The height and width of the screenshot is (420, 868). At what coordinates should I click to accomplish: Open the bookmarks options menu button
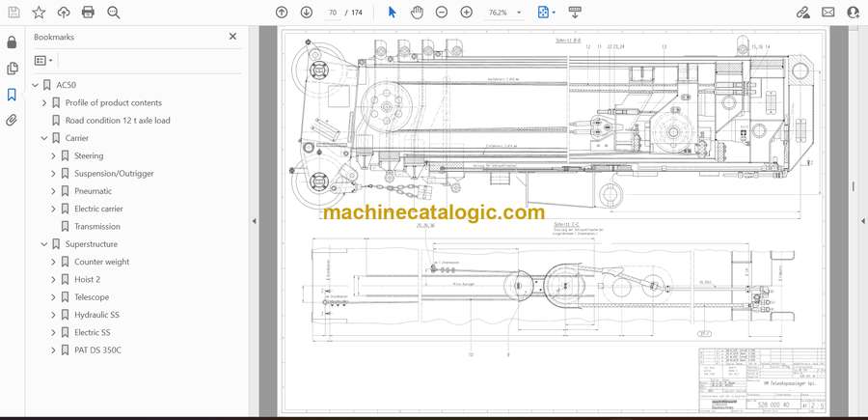pyautogui.click(x=43, y=60)
